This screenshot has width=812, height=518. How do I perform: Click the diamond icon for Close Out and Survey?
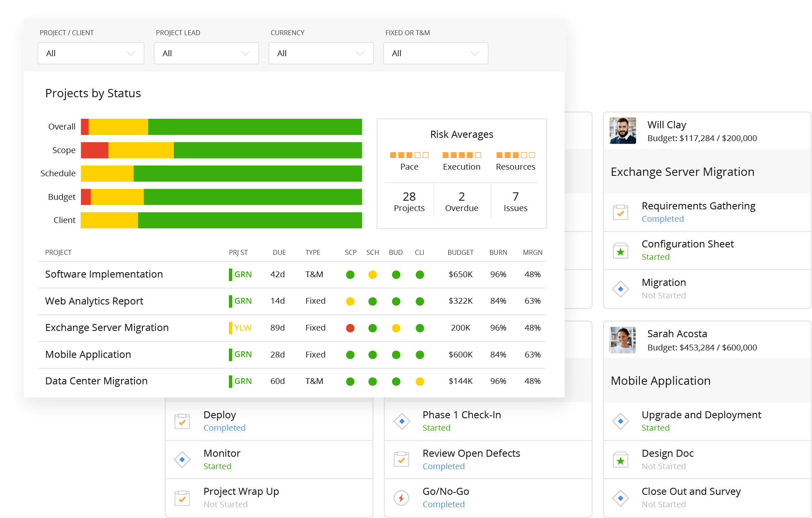pos(620,497)
